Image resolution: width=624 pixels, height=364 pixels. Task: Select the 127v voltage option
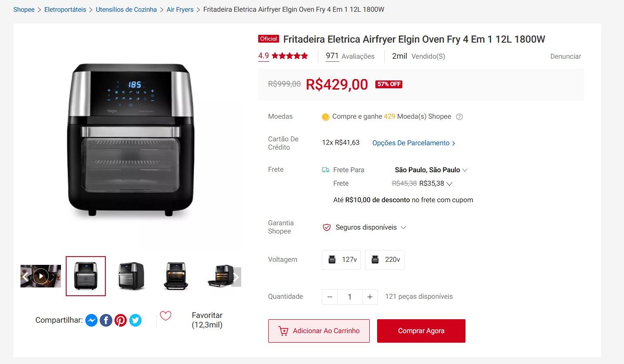click(x=341, y=260)
